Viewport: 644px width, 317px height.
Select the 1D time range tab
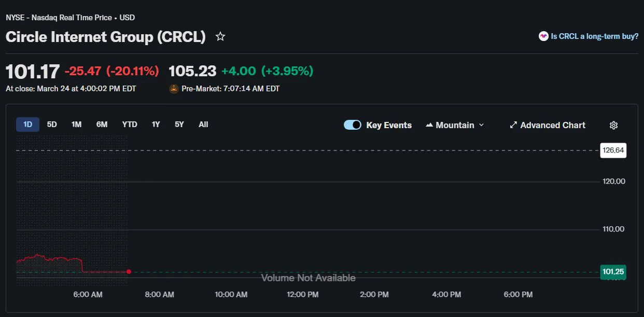point(27,125)
